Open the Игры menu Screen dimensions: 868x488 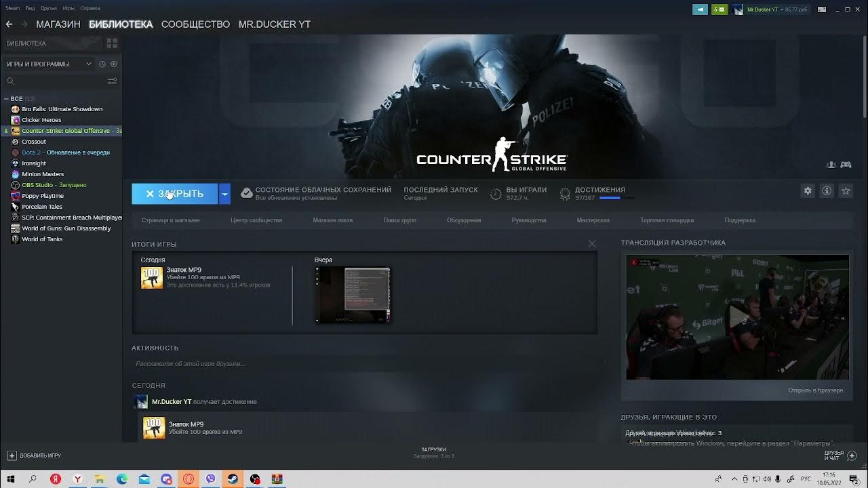click(68, 8)
